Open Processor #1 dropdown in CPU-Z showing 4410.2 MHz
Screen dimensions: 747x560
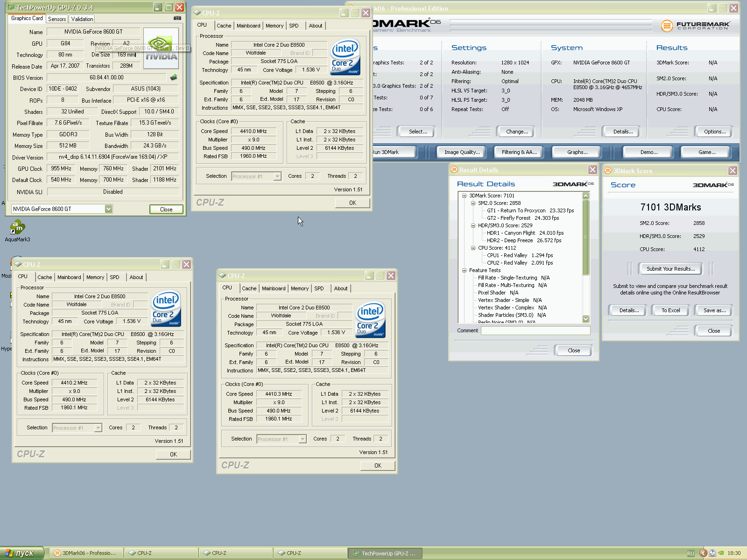[98, 428]
